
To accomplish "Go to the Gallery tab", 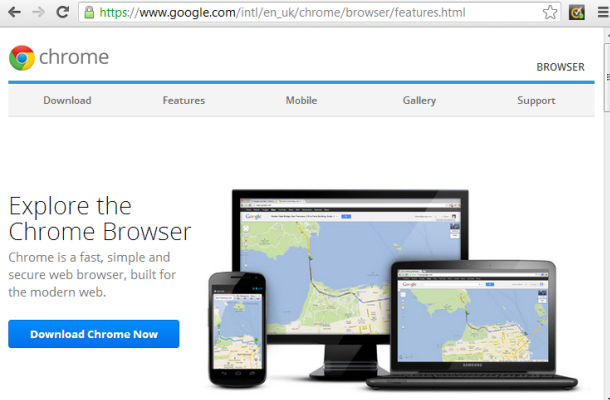I will [x=419, y=100].
